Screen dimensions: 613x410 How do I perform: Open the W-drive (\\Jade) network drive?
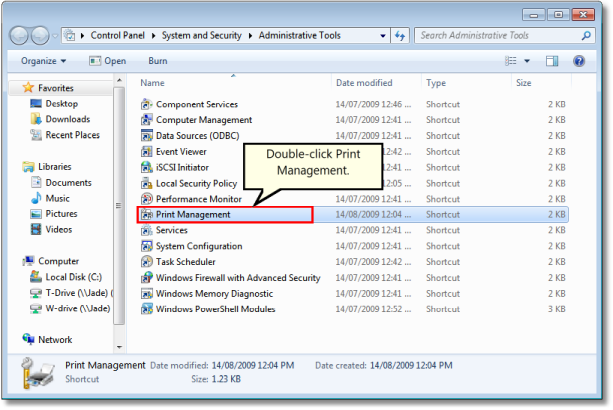click(70, 309)
